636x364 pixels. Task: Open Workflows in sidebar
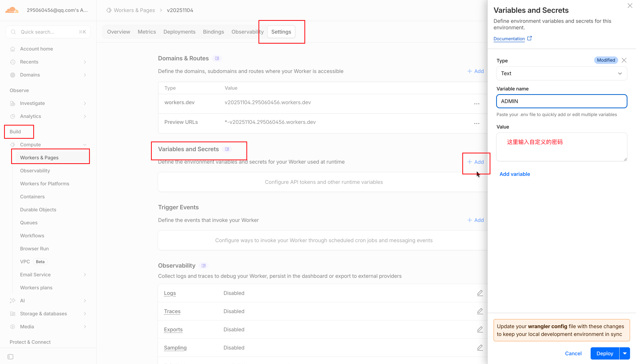(32, 236)
